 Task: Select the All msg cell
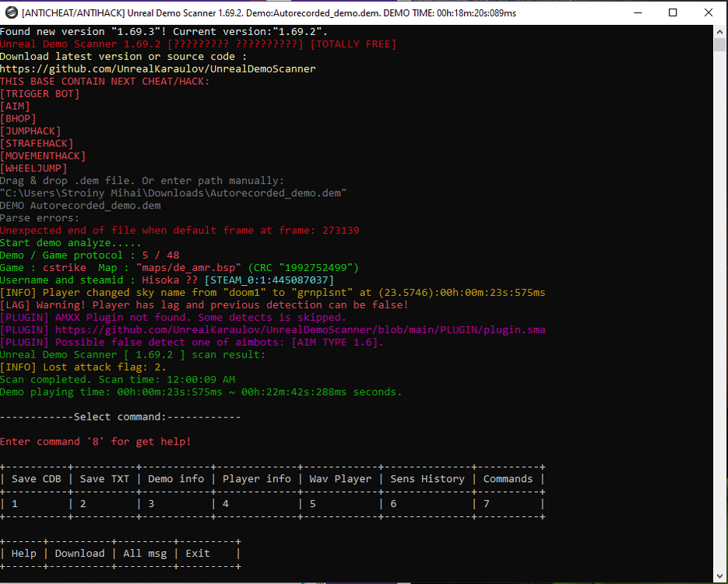(x=145, y=554)
